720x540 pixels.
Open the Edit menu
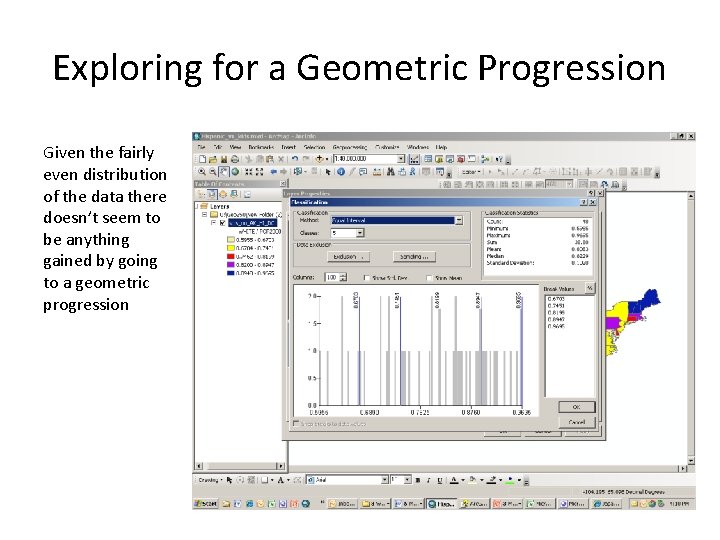218,147
